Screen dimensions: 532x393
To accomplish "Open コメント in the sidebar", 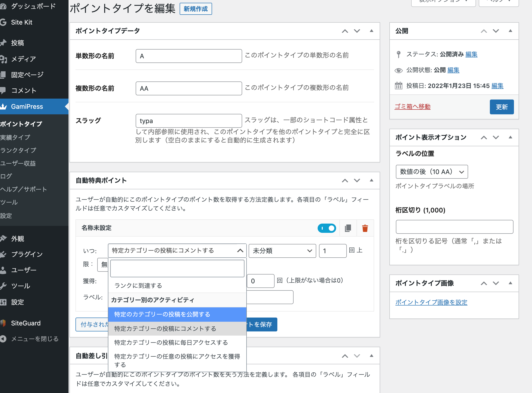I will click(x=24, y=91).
